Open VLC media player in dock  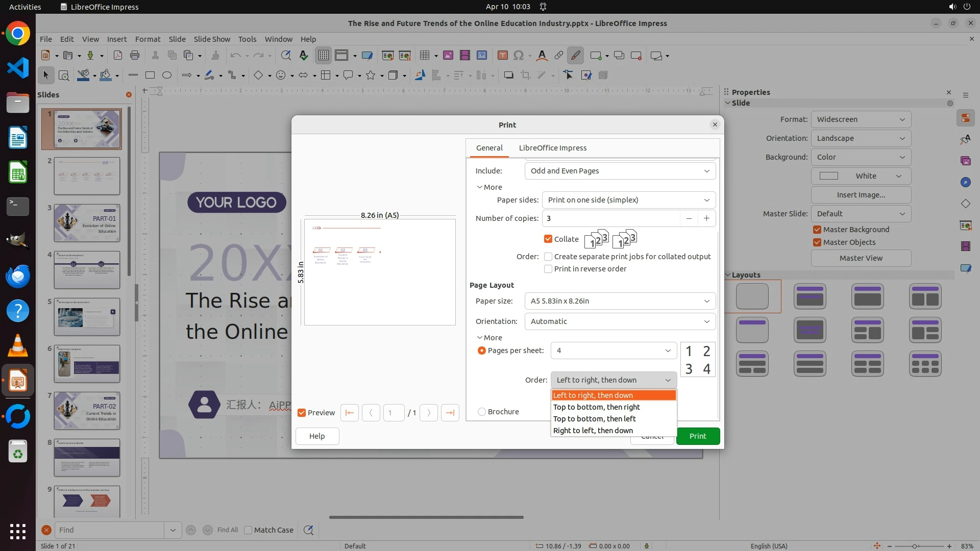point(18,346)
